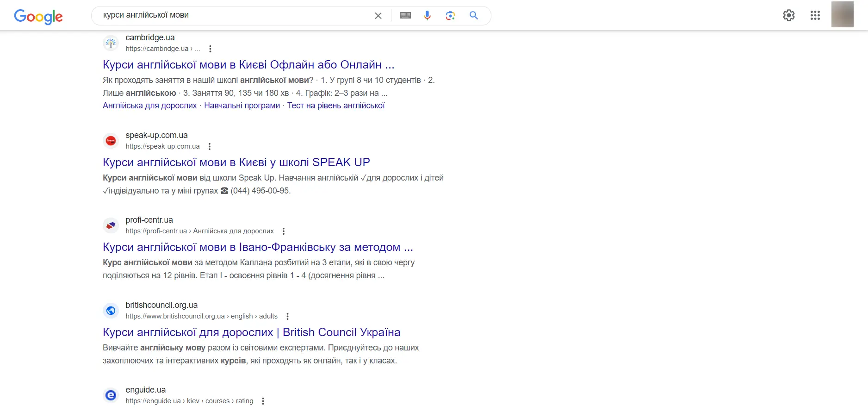Clear the search query with X

tap(378, 16)
